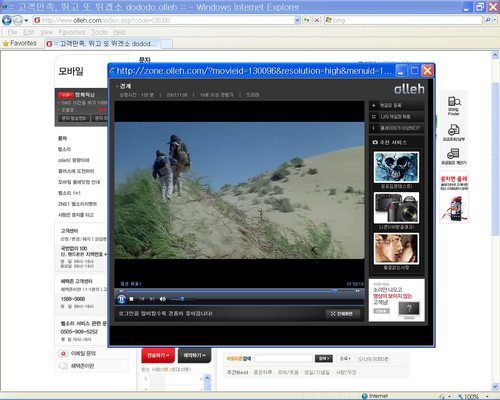This screenshot has height=400, width=500.
Task: Click the red VIP badge in the left panel
Action: [x=65, y=95]
